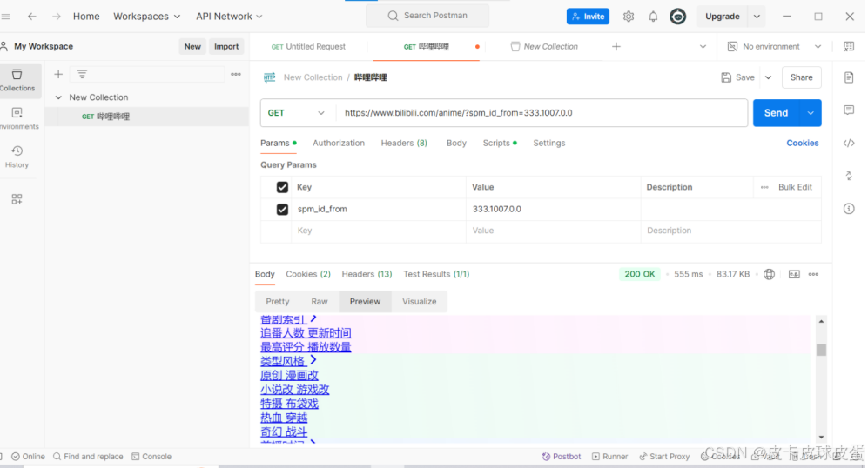Viewport: 868px width, 468px height.
Task: Open the notifications bell
Action: pos(653,17)
